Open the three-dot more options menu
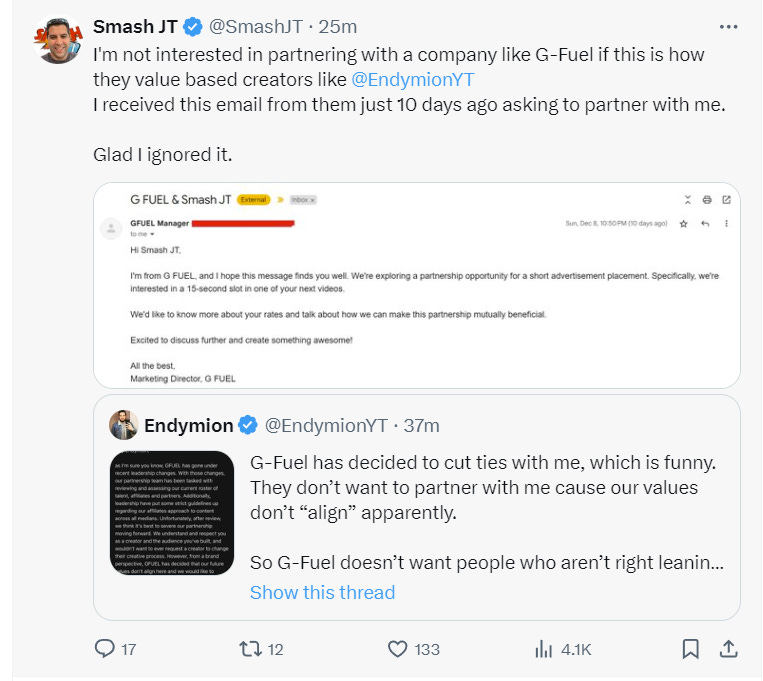The height and width of the screenshot is (681, 763). [728, 27]
